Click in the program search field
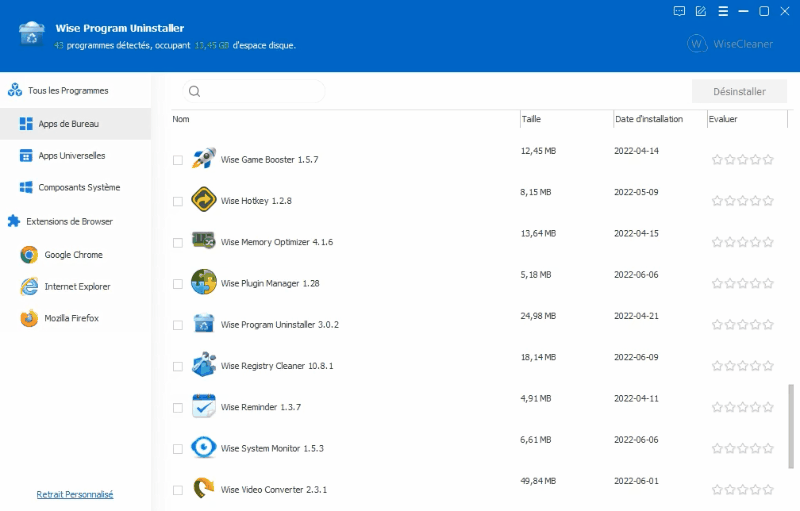Image resolution: width=800 pixels, height=511 pixels. tap(254, 91)
